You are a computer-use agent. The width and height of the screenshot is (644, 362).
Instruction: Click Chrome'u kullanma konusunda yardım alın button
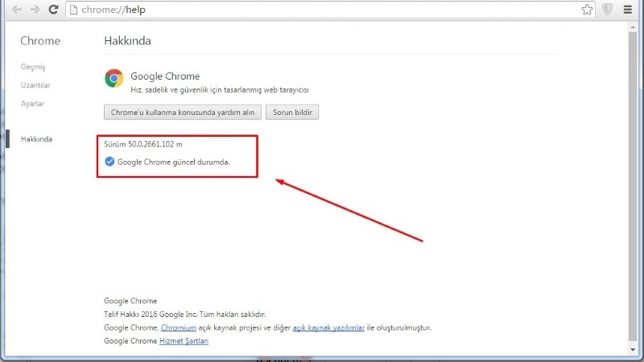coord(183,112)
